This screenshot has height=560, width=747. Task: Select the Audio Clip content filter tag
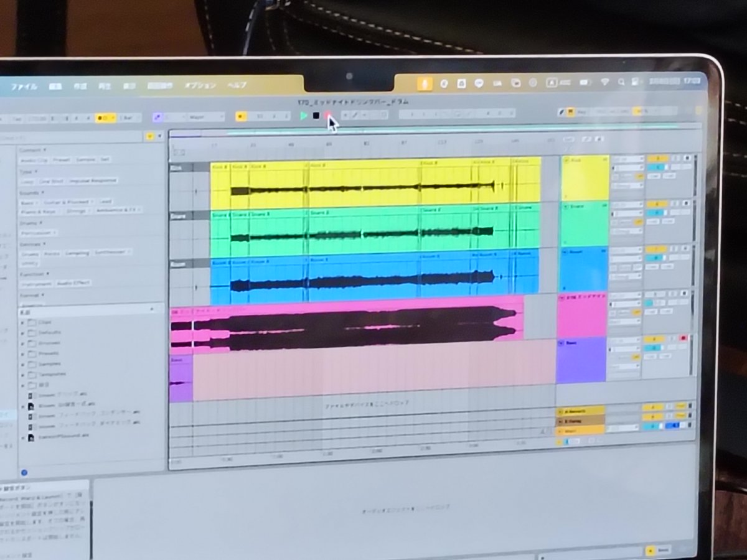pos(34,159)
